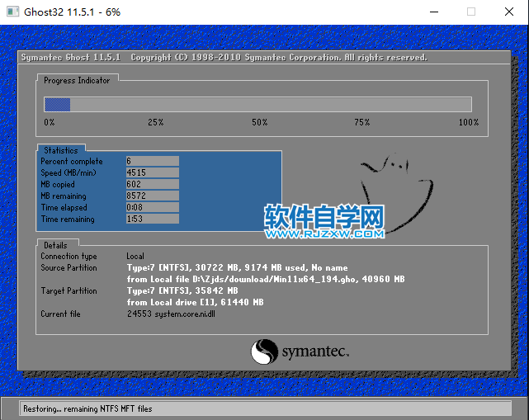Click the Percent complete value 6
Screen dimensions: 529x420
pos(153,161)
